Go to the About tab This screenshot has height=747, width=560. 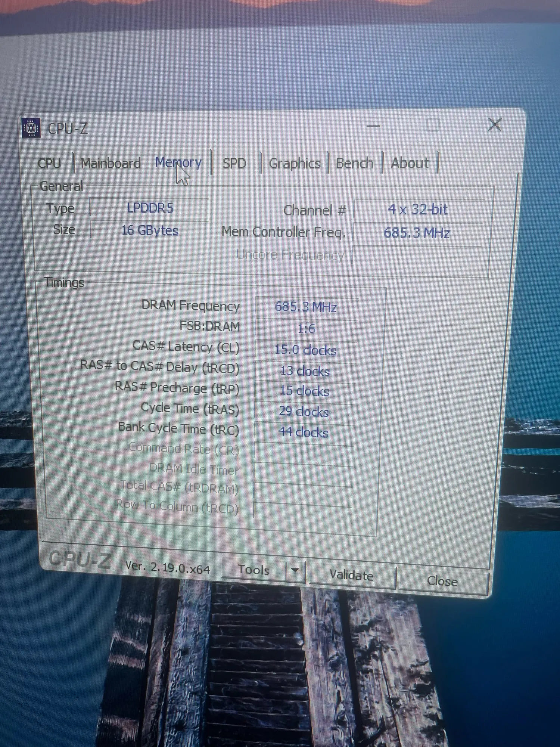coord(410,163)
